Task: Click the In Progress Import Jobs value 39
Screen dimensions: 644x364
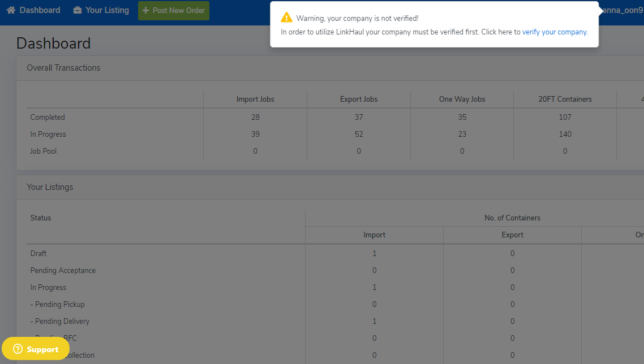Action: (255, 135)
